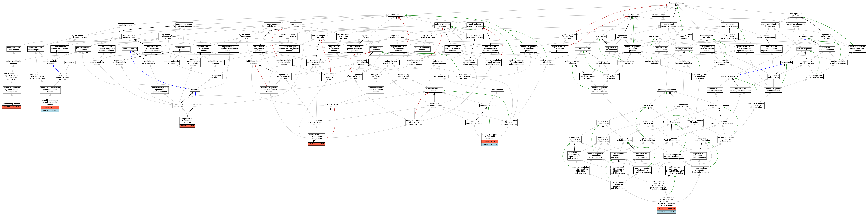Click the 'nitrogen compound metabolic process' node
This screenshot has height=215, width=868.
(x=184, y=25)
